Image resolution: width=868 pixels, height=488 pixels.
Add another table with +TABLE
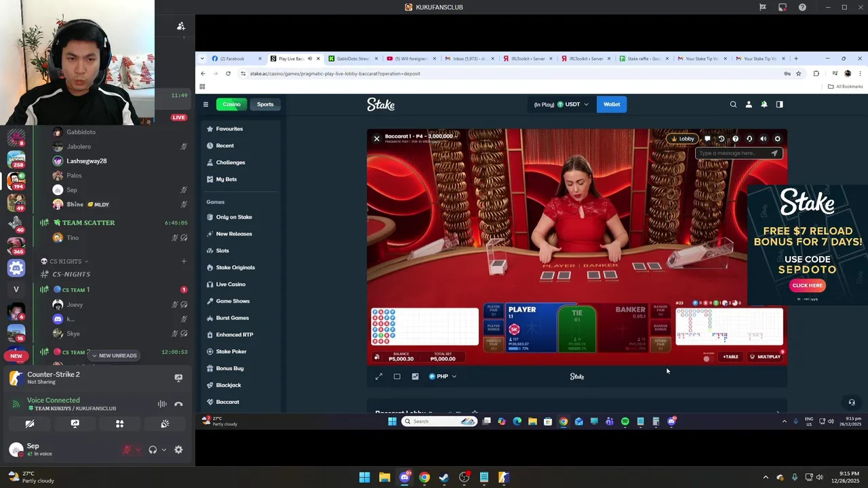(x=730, y=357)
